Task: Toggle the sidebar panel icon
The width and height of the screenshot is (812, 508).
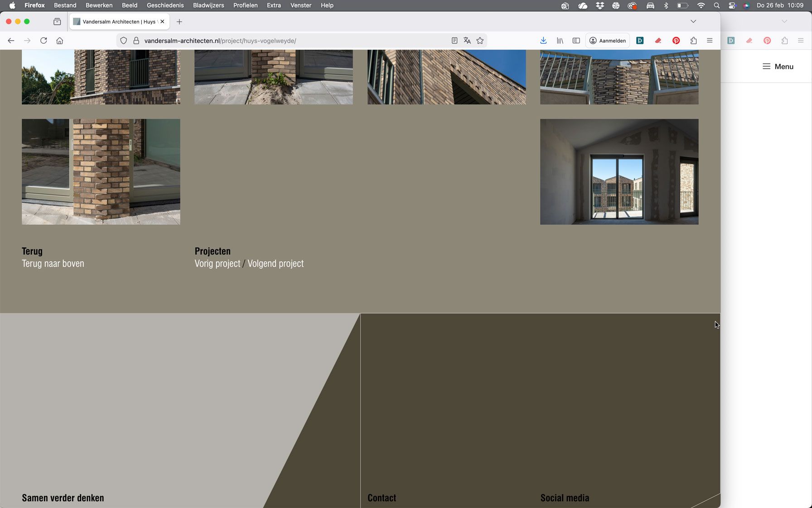Action: 576,41
